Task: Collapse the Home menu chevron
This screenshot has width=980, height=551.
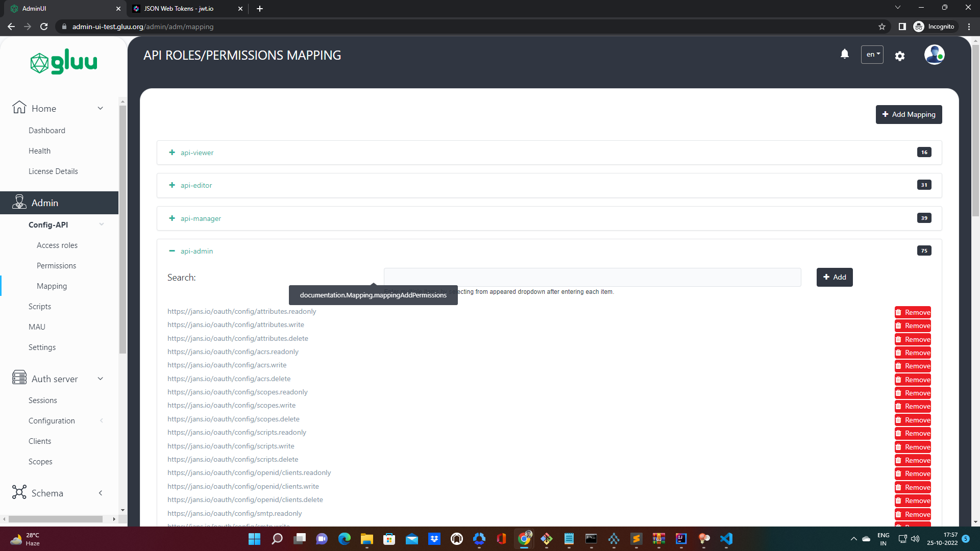Action: (x=101, y=108)
